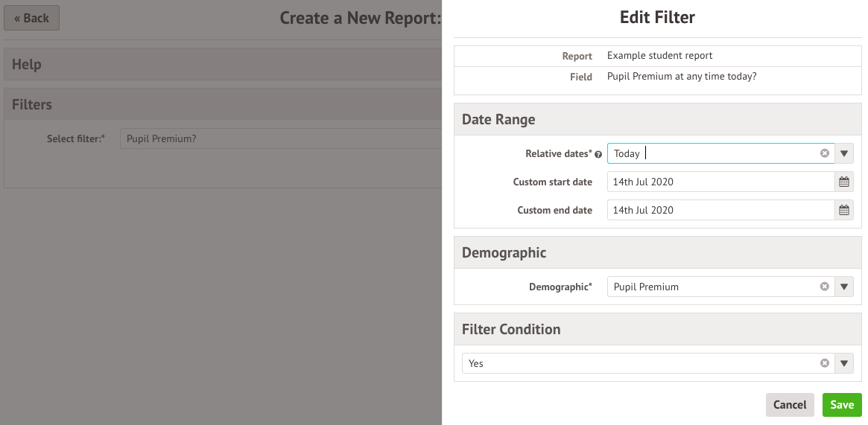The height and width of the screenshot is (425, 868).
Task: Clear the Filter Condition 'Yes' value
Action: pyautogui.click(x=824, y=363)
